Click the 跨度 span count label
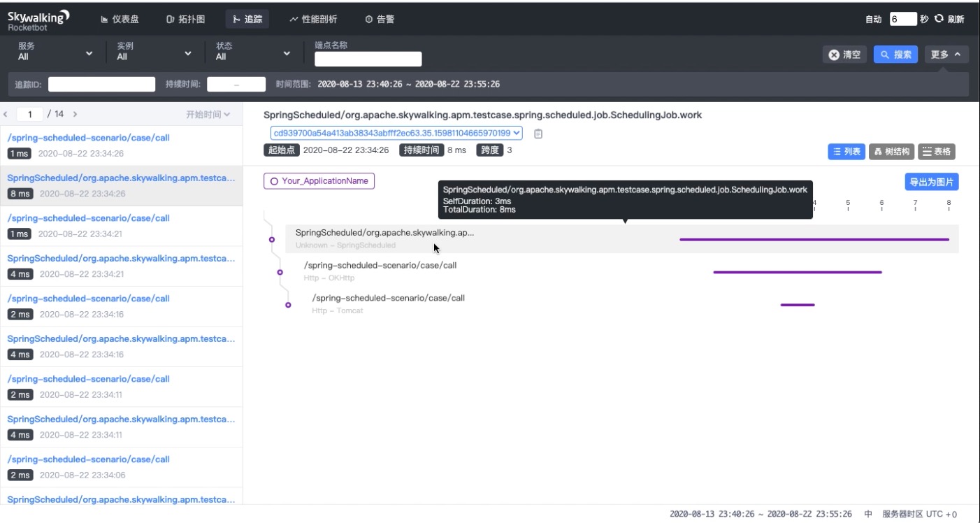Viewport: 980px width, 523px height. [x=490, y=150]
